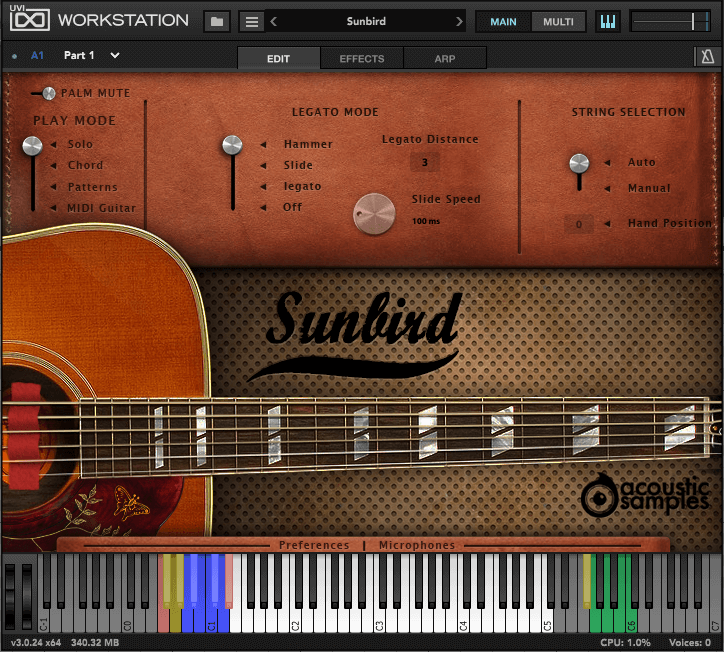Screen dimensions: 724x652
Task: Select Patterns play mode
Action: (92, 187)
